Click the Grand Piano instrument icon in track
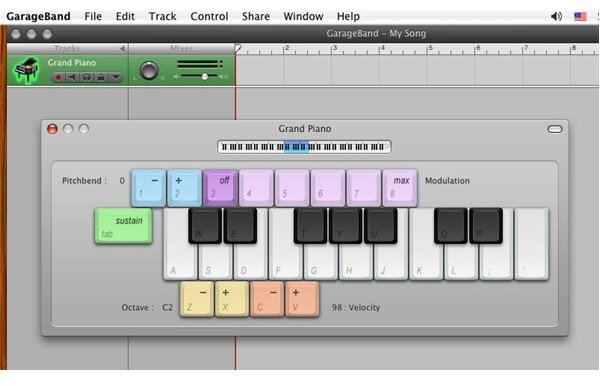600x386 pixels. [x=26, y=70]
